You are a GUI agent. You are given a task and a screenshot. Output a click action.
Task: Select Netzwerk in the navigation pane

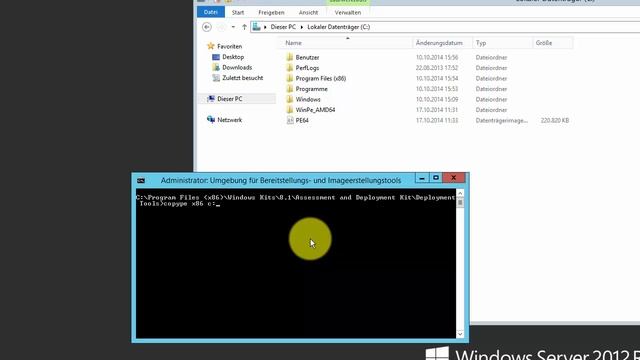coord(229,120)
